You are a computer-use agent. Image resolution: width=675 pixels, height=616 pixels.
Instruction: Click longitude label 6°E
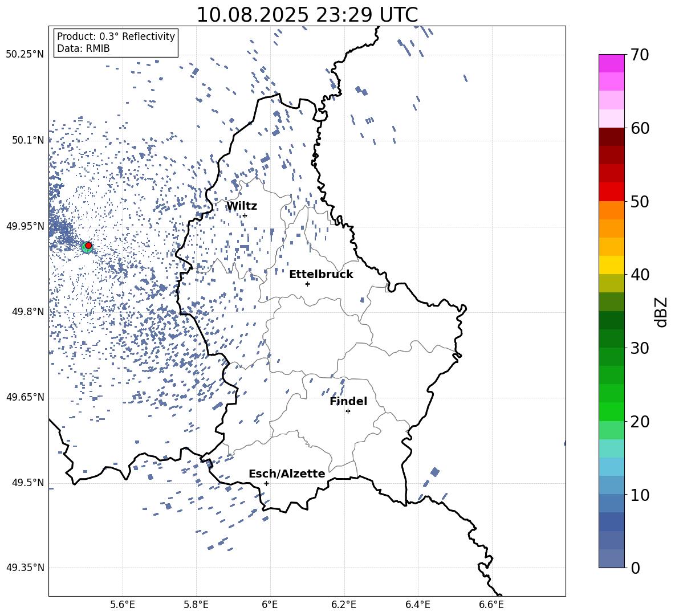[x=270, y=605]
